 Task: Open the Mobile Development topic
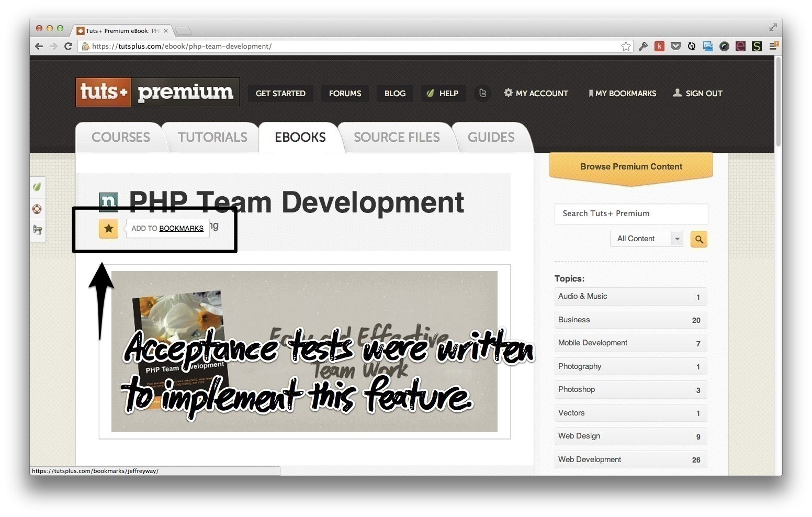point(630,343)
